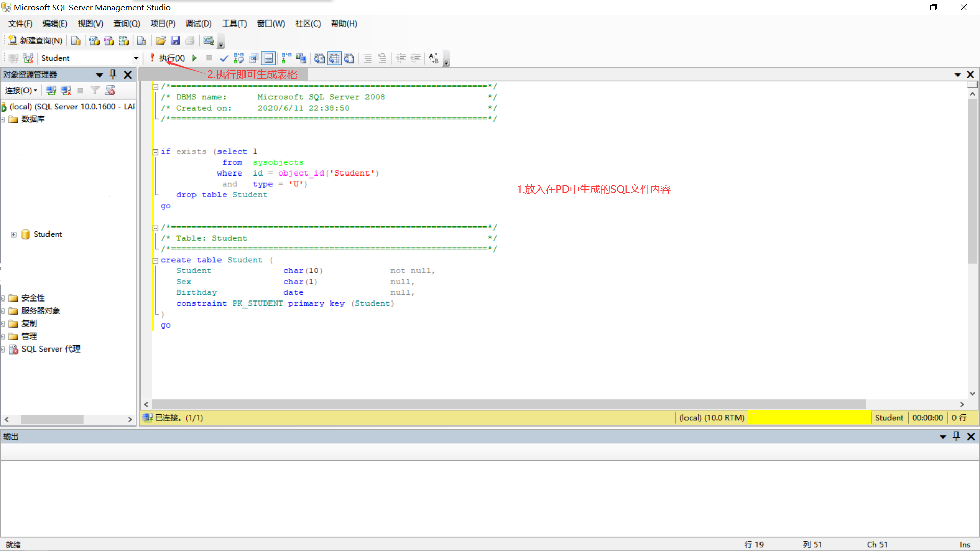The height and width of the screenshot is (551, 980).
Task: Open the 工具(T) menu
Action: click(x=234, y=23)
